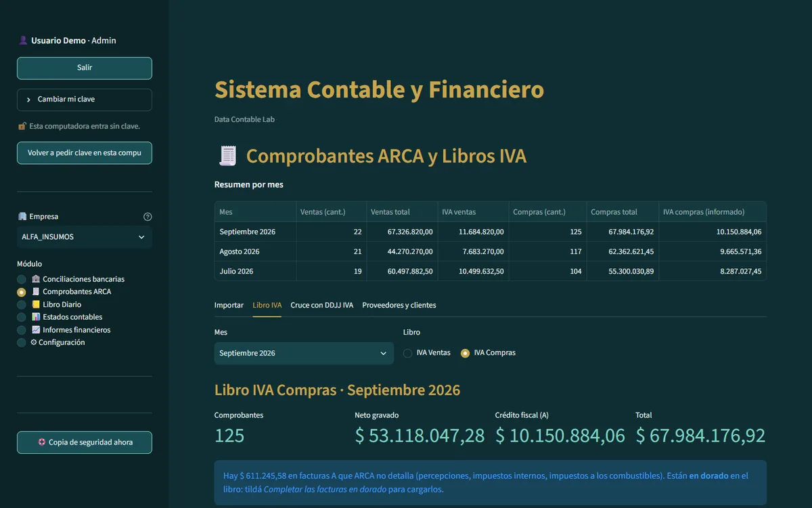Screen dimensions: 812x508
Task: Click the receipt icon by Comprobantes ARCA heading
Action: (228, 156)
